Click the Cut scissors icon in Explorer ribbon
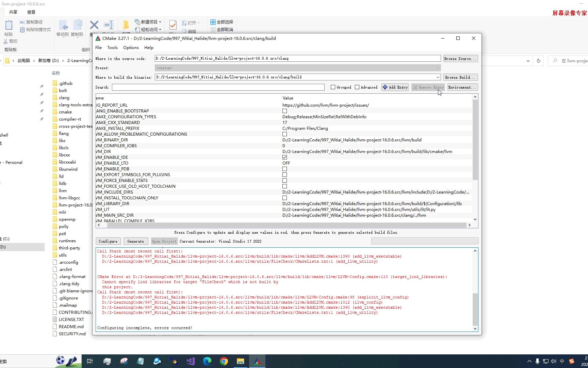The height and width of the screenshot is (368, 588). point(5,41)
